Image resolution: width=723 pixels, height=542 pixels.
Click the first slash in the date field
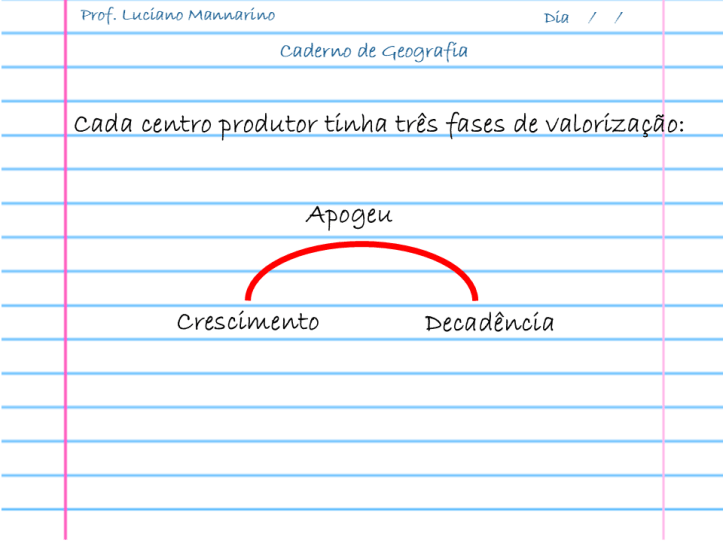pos(593,18)
